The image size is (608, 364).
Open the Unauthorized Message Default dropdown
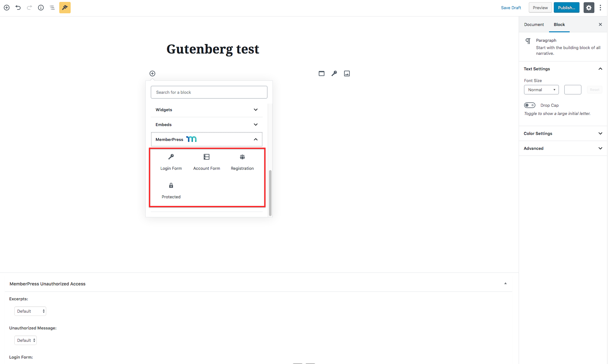click(25, 340)
